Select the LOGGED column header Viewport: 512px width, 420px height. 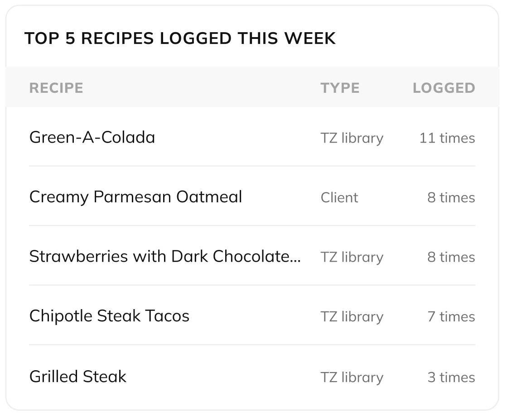click(444, 88)
